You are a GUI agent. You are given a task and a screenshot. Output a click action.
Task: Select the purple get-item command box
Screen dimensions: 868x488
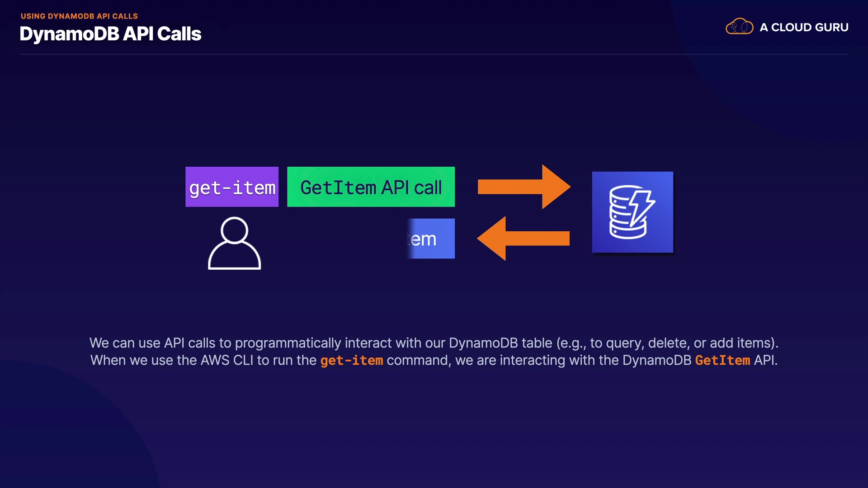tap(232, 187)
